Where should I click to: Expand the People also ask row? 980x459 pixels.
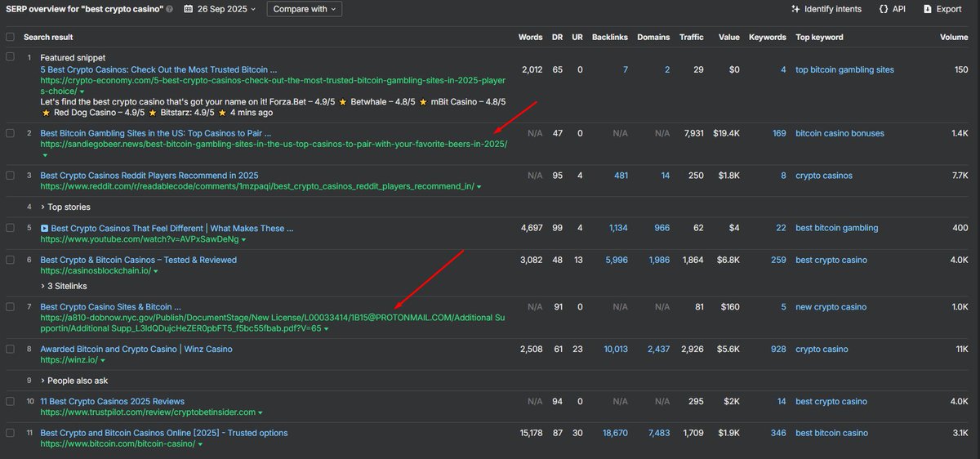[x=73, y=381]
